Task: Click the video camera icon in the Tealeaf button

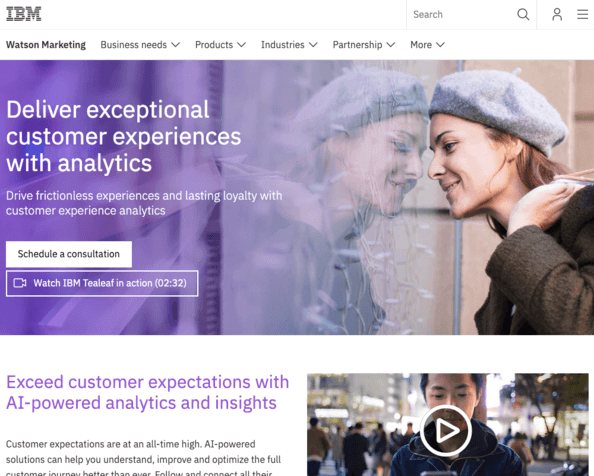Action: point(20,283)
